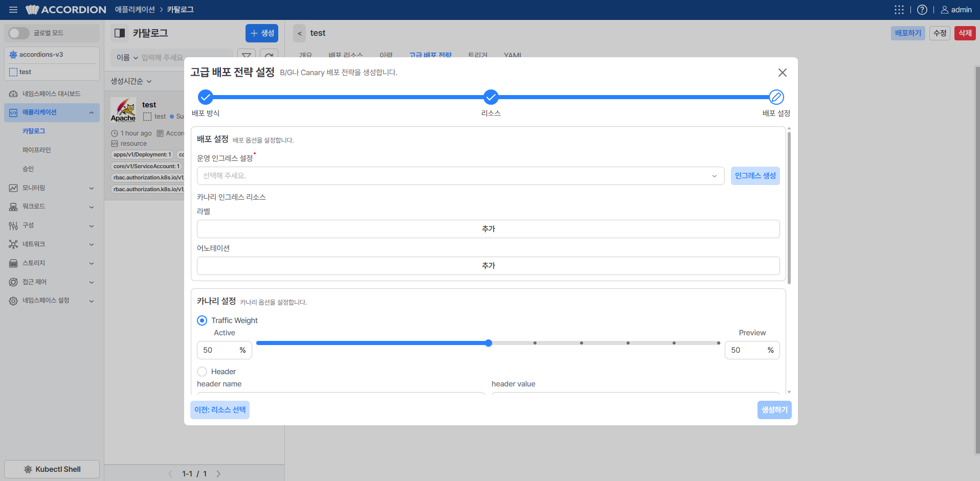The height and width of the screenshot is (481, 980).
Task: Click 추가 under 어노테이션
Action: (x=488, y=266)
